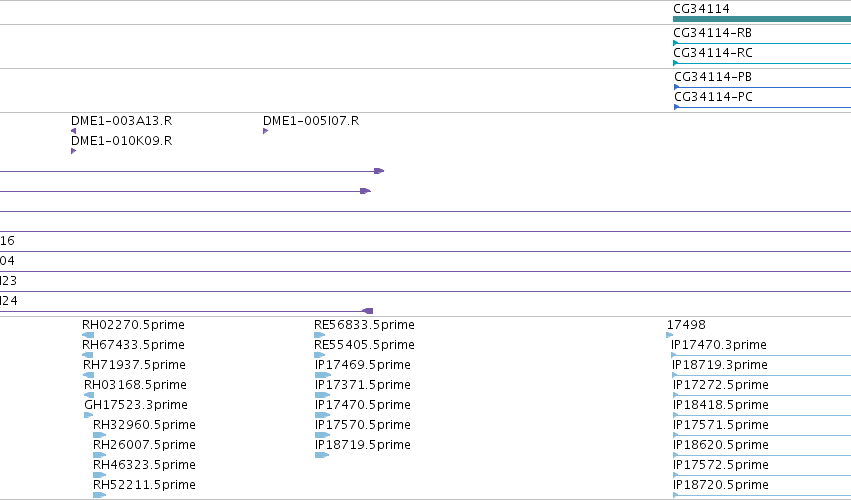Image resolution: width=851 pixels, height=500 pixels.
Task: Select IP18620.5prime EST label
Action: coord(721,446)
